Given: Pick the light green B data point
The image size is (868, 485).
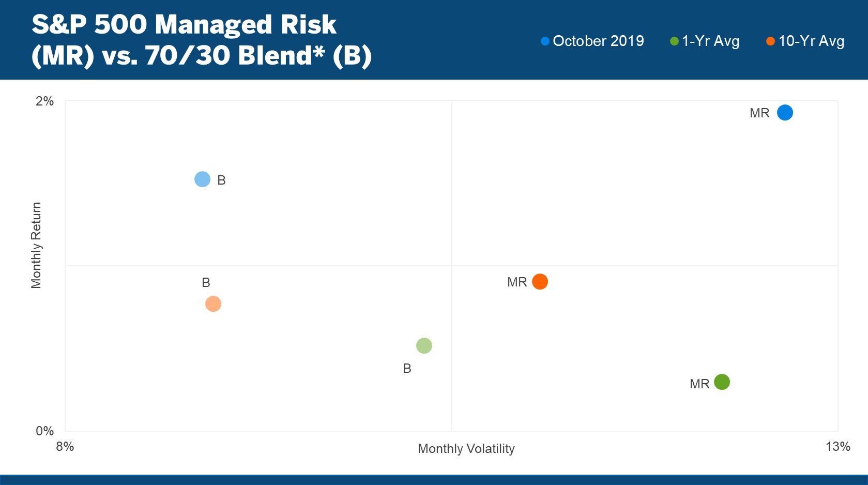Looking at the screenshot, I should click(424, 345).
